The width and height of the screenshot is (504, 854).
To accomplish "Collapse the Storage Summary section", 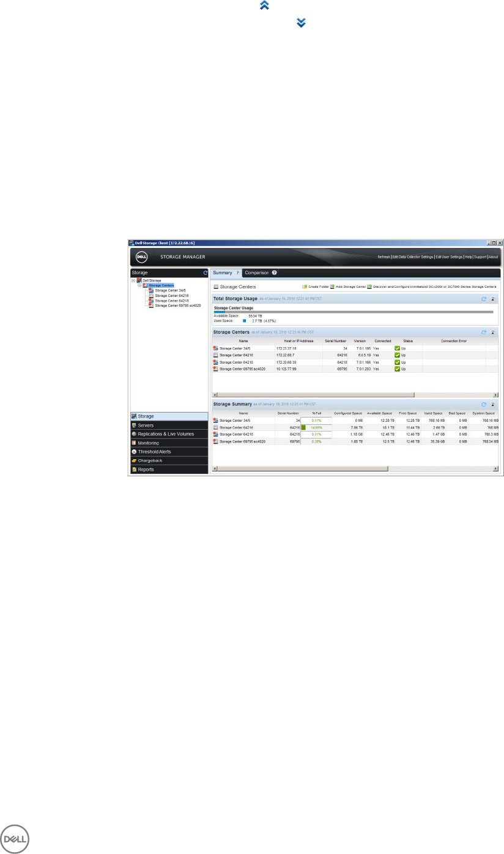I will [493, 405].
